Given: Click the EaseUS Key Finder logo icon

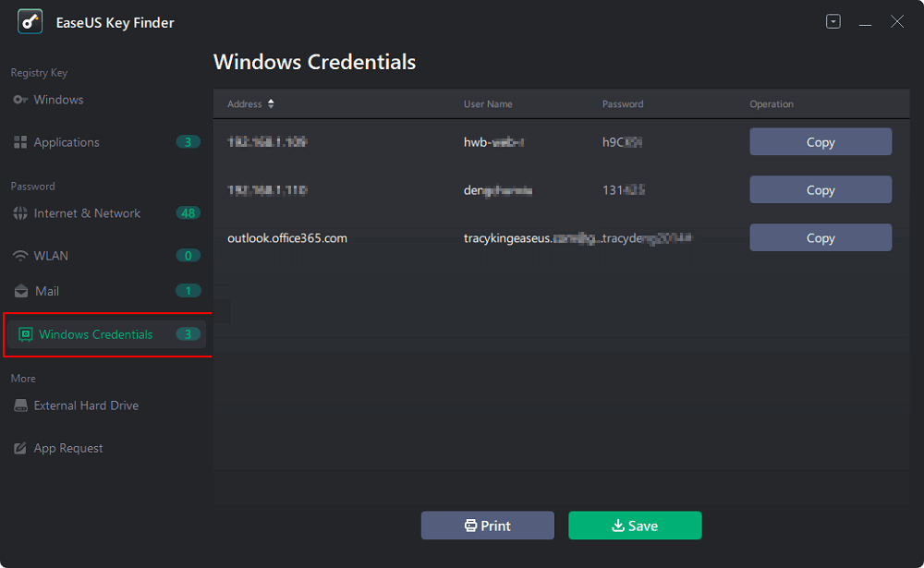Looking at the screenshot, I should (x=29, y=21).
